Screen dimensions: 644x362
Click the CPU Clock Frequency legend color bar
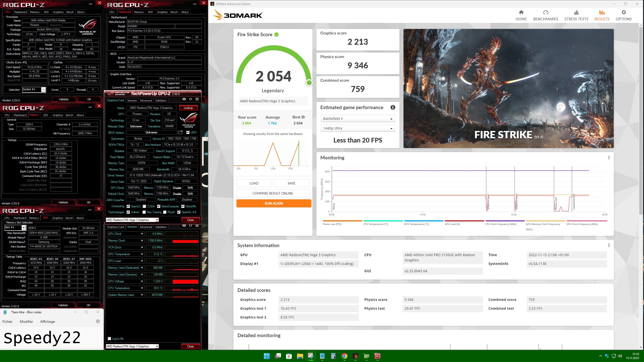(x=505, y=221)
